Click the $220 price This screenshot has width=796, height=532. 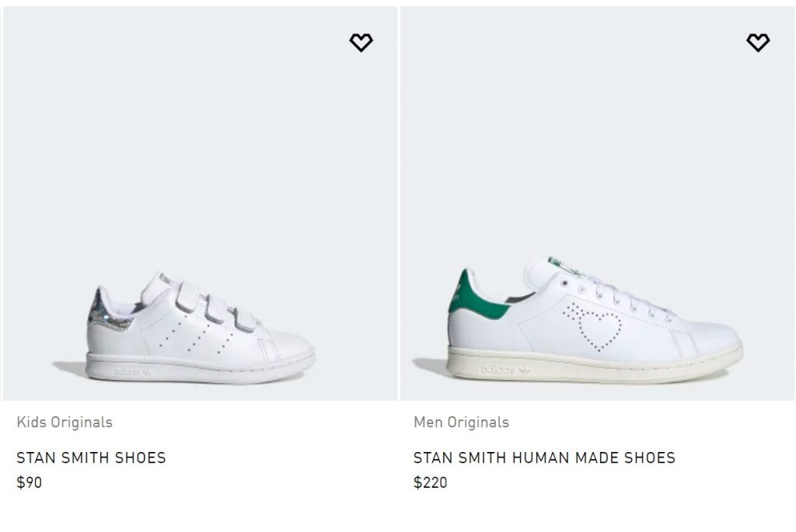click(430, 482)
